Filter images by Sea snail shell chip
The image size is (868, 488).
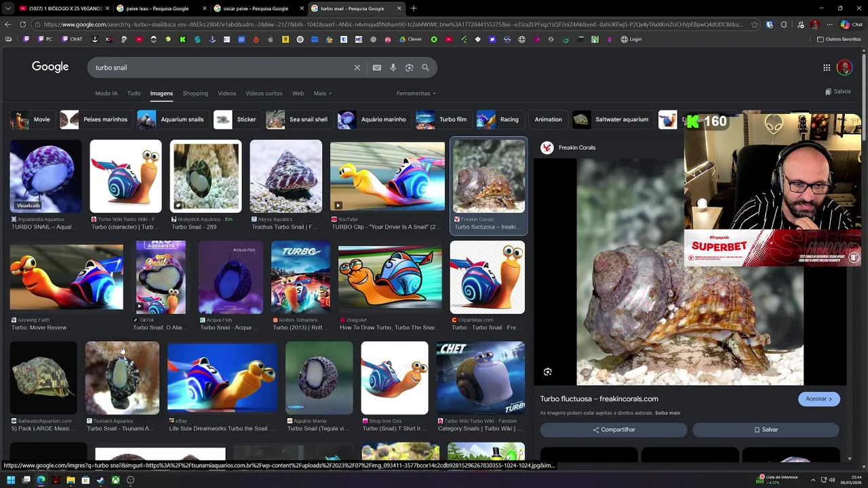297,119
